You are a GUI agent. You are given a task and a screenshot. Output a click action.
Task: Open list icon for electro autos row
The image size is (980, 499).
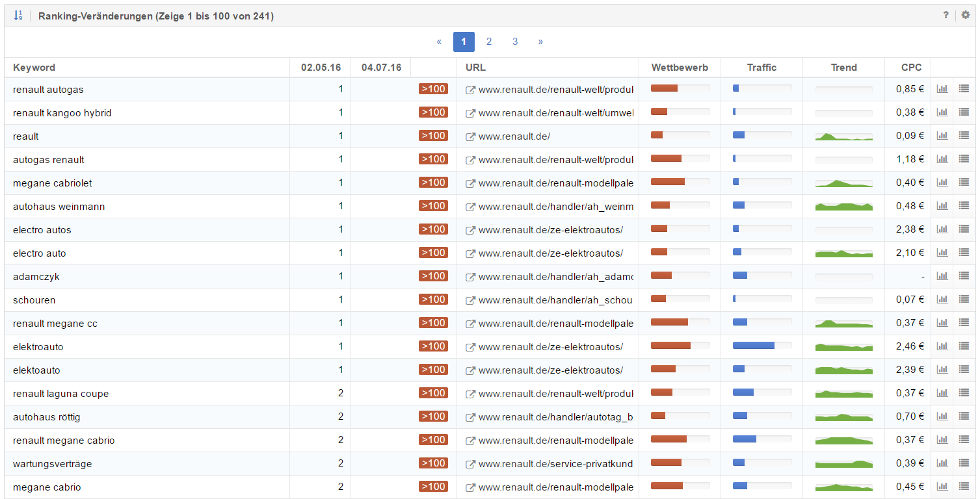pyautogui.click(x=964, y=229)
